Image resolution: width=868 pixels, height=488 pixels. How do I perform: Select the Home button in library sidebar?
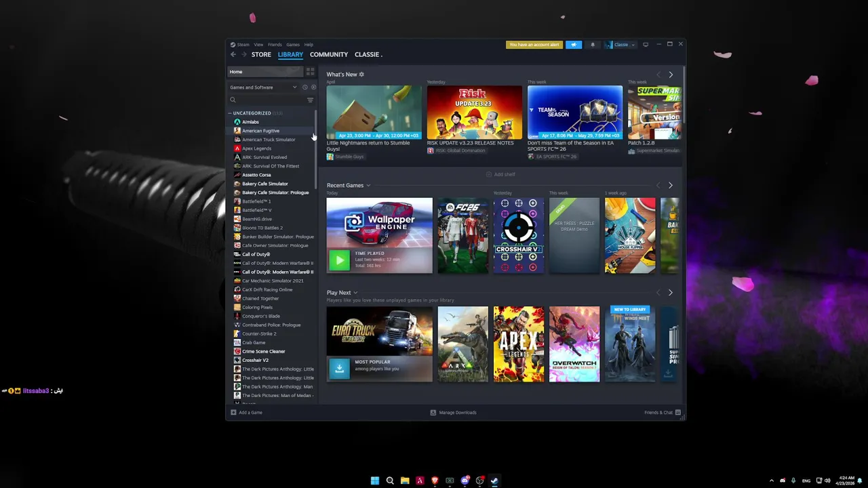264,72
